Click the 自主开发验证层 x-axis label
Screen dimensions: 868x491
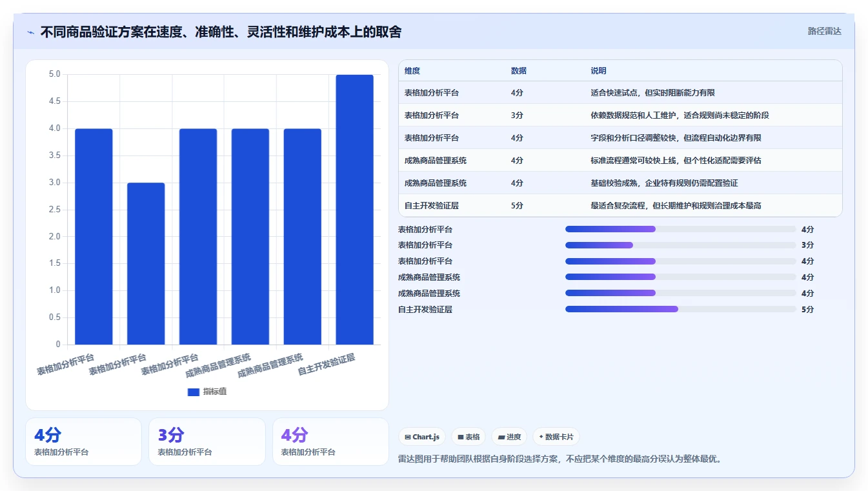[x=327, y=365]
